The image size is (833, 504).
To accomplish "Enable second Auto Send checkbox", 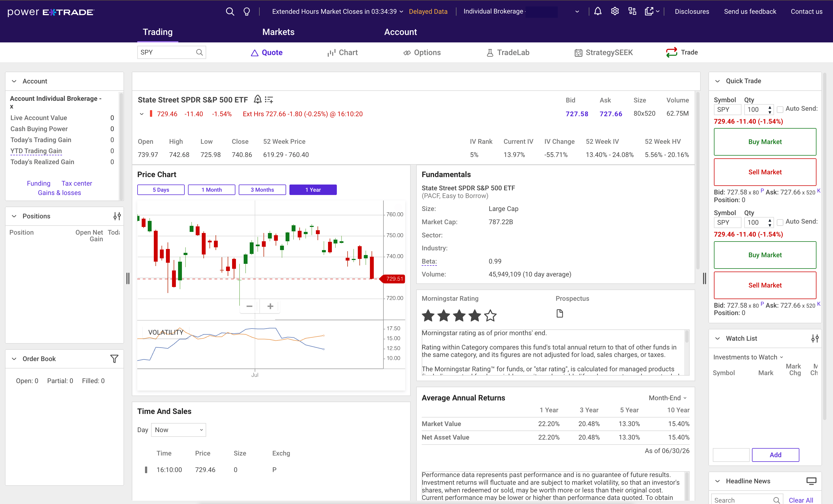I will [x=780, y=222].
